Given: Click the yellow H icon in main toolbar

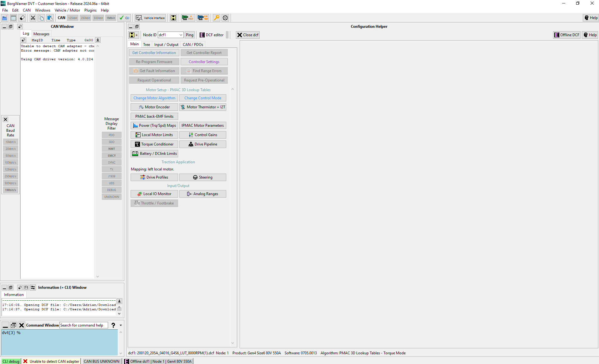Looking at the screenshot, I should (173, 18).
